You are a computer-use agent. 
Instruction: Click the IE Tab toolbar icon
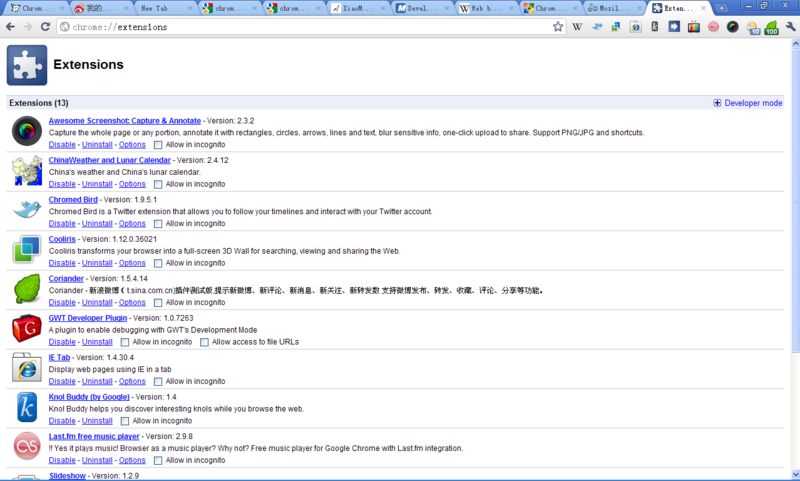(x=635, y=27)
